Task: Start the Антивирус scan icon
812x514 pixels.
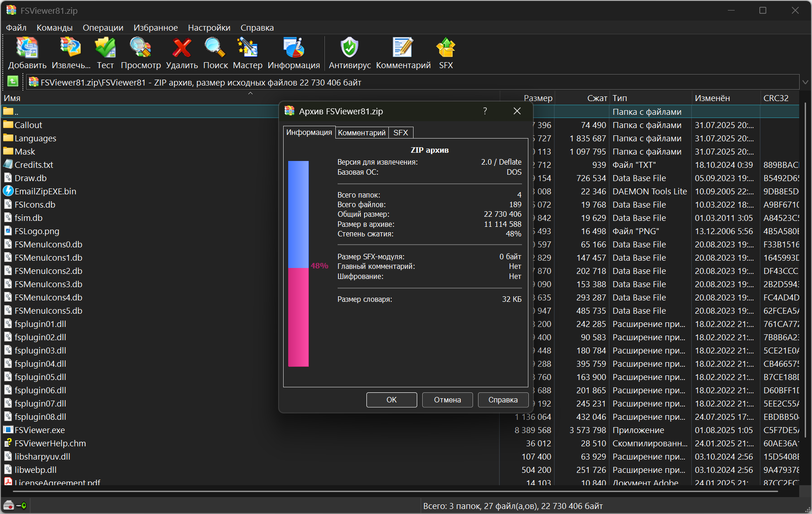Action: pos(350,48)
